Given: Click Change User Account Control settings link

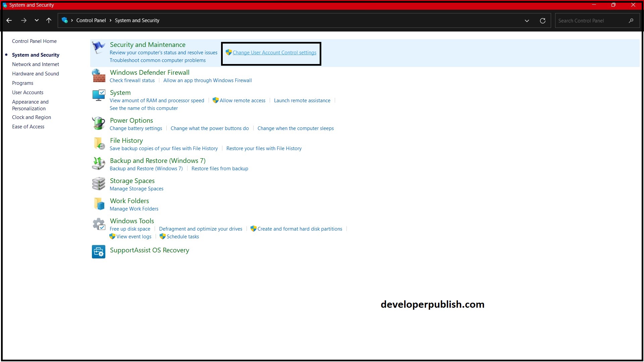Looking at the screenshot, I should pyautogui.click(x=274, y=53).
